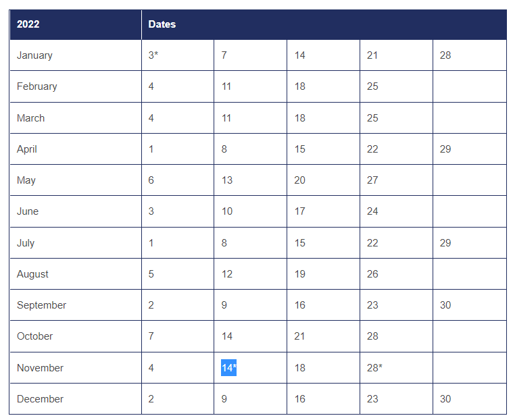The width and height of the screenshot is (513, 420).
Task: Click the Dates column header
Action: (x=162, y=24)
